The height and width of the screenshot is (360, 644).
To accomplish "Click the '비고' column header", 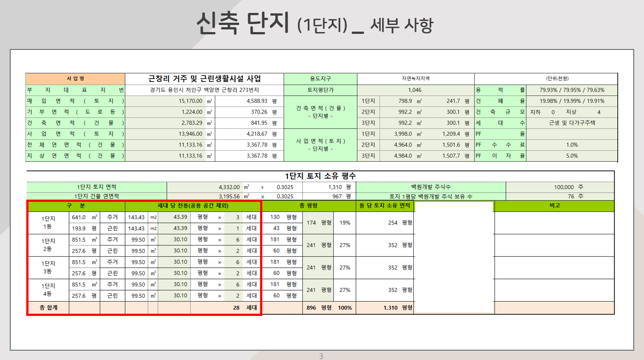I will [x=554, y=206].
